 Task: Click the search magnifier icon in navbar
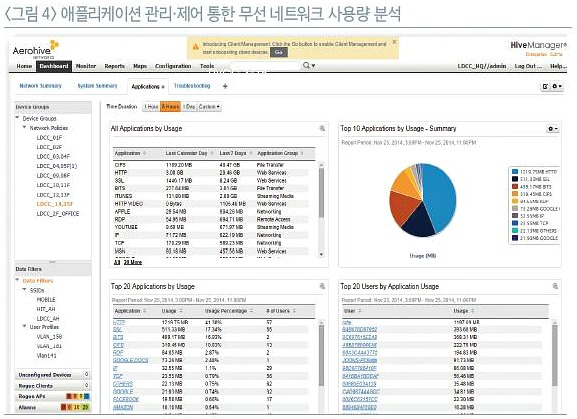[x=306, y=65]
